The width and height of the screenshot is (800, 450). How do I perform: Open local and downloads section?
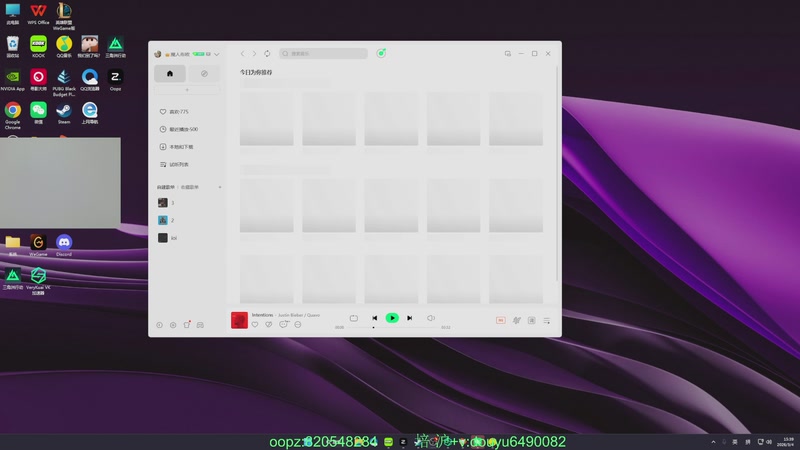176,147
